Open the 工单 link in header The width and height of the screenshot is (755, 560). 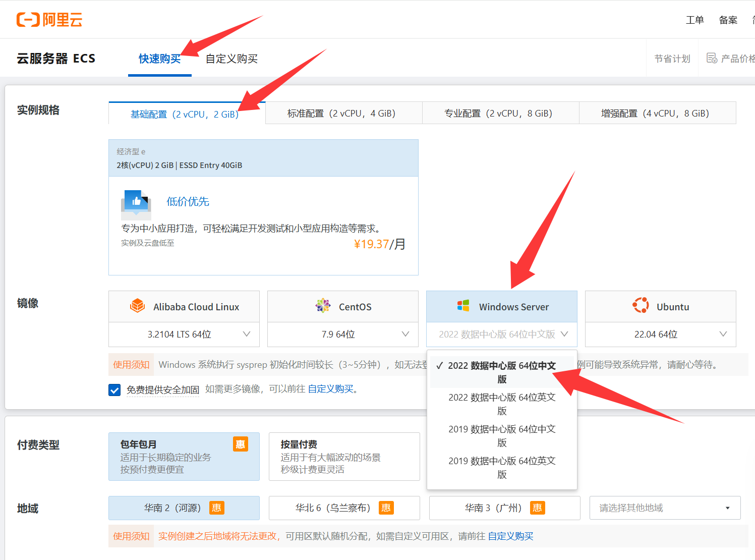[x=694, y=20]
